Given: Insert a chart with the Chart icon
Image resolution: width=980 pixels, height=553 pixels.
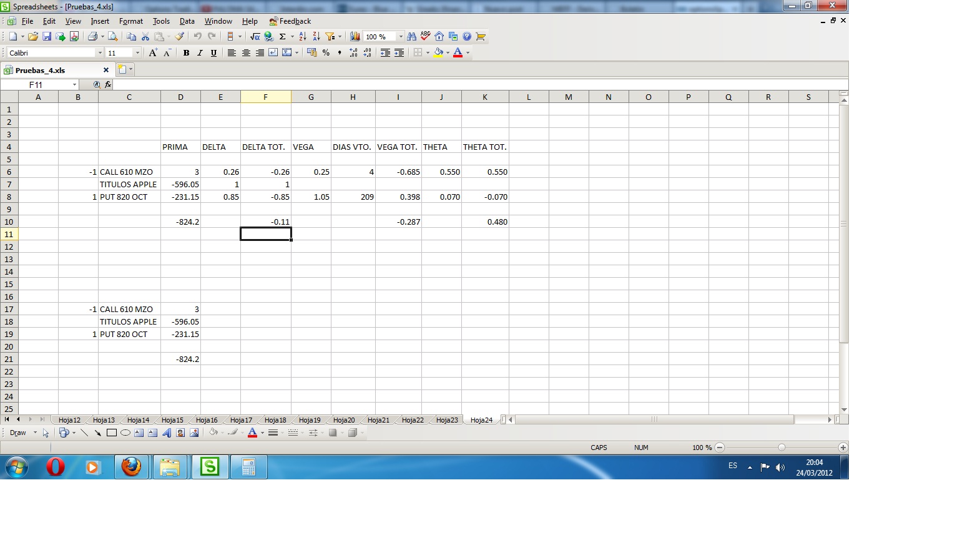Looking at the screenshot, I should (355, 37).
